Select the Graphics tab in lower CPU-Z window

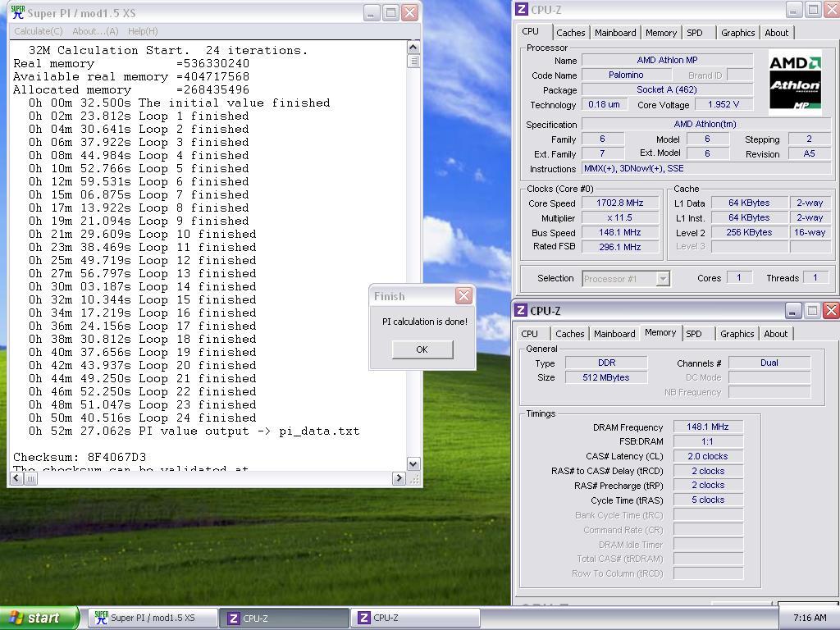click(x=737, y=334)
